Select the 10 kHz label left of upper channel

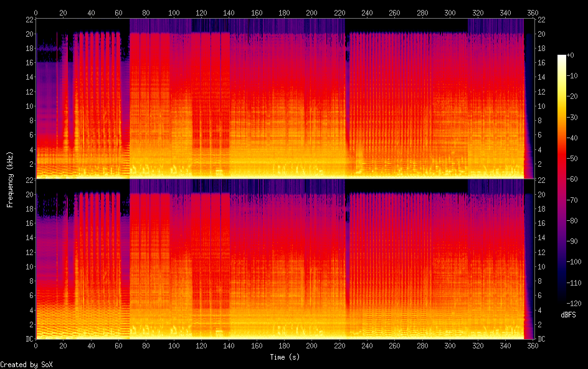(x=28, y=106)
